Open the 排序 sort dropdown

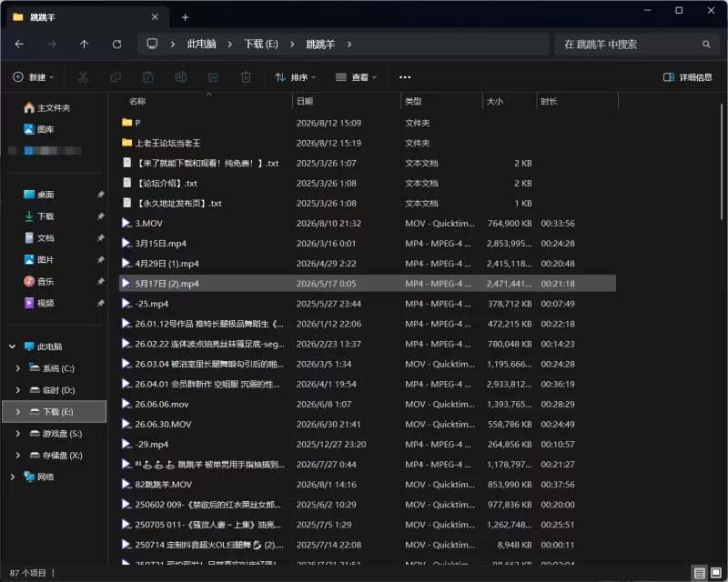click(x=295, y=77)
